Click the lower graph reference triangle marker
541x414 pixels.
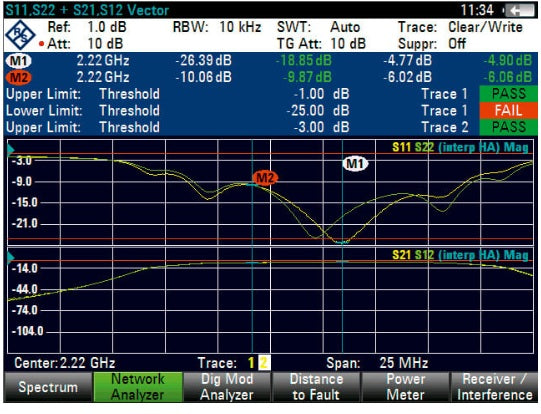[11, 257]
